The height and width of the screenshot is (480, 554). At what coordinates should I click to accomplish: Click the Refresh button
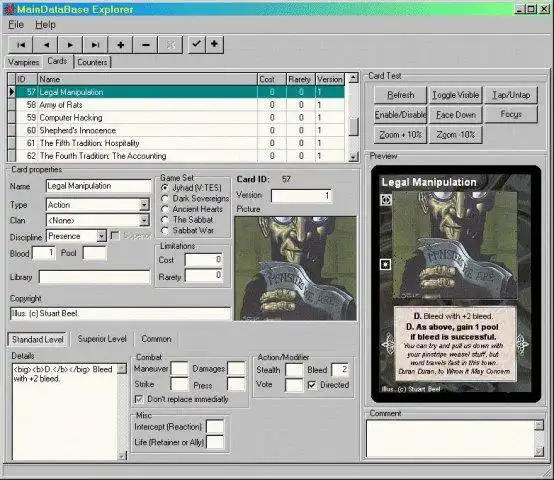pos(400,95)
